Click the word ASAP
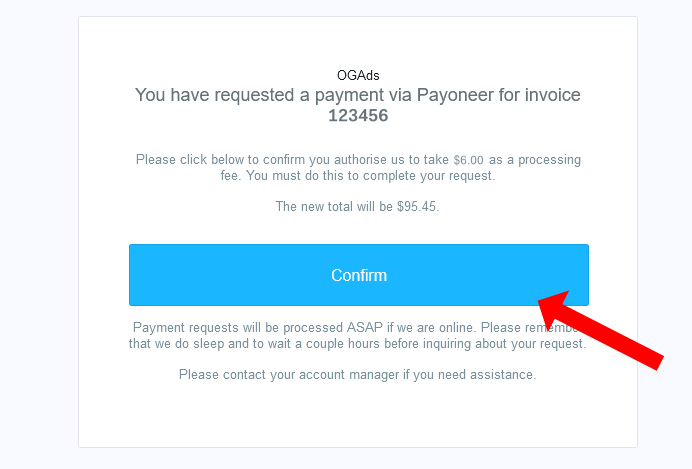Viewport: 692px width, 469px height. (365, 328)
